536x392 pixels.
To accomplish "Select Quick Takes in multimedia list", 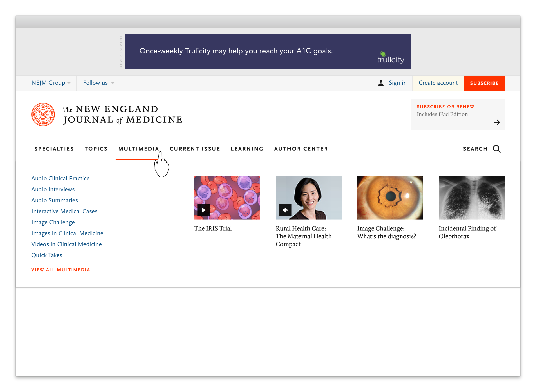I will point(47,255).
